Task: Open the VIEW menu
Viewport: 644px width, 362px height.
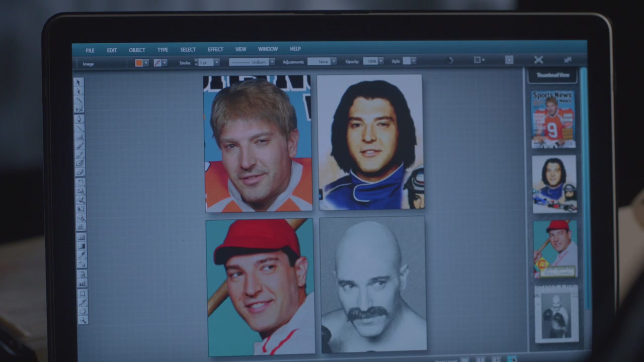Action: click(x=241, y=49)
